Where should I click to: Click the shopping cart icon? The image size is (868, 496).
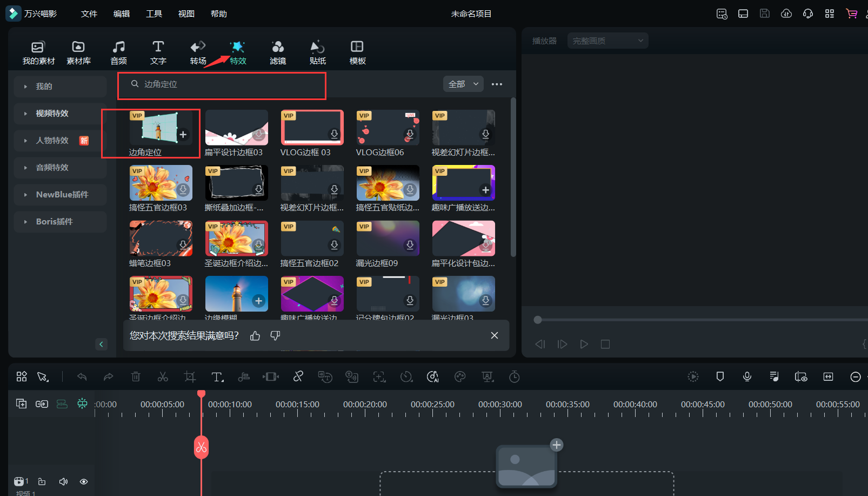(x=851, y=14)
